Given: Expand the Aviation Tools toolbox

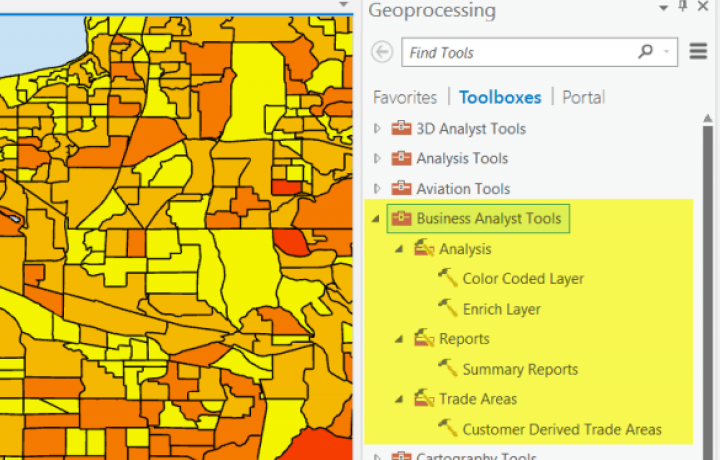Looking at the screenshot, I should 377,189.
